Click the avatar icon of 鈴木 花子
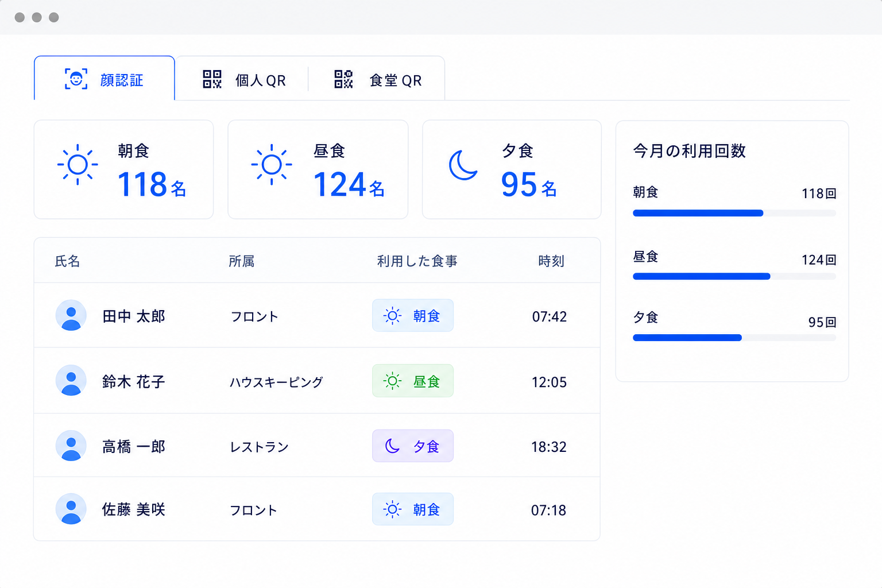Image resolution: width=882 pixels, height=588 pixels. tap(71, 380)
